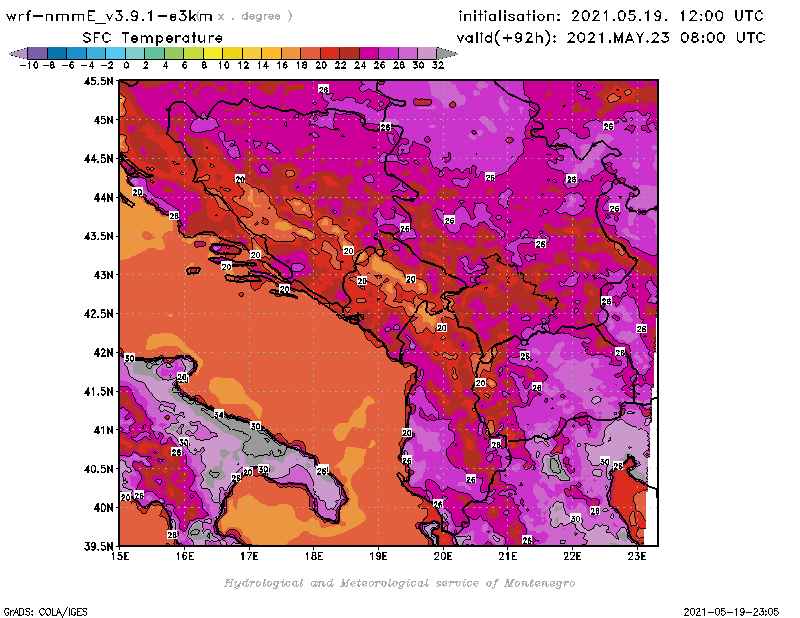Click the initialisation 2021.05.19. 12:00 UTC text
Image resolution: width=800 pixels, height=618 pixels.
pos(611,16)
